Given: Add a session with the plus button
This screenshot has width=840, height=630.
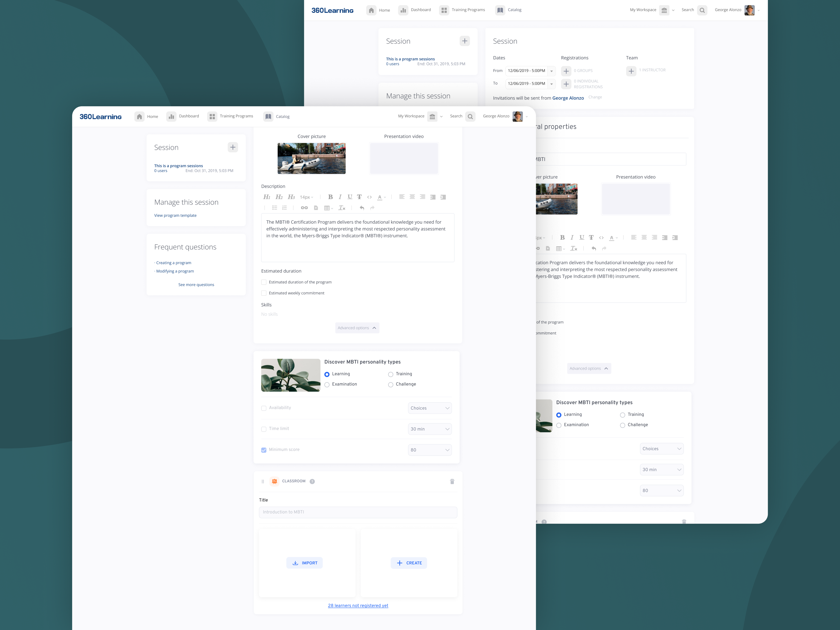Looking at the screenshot, I should tap(233, 147).
